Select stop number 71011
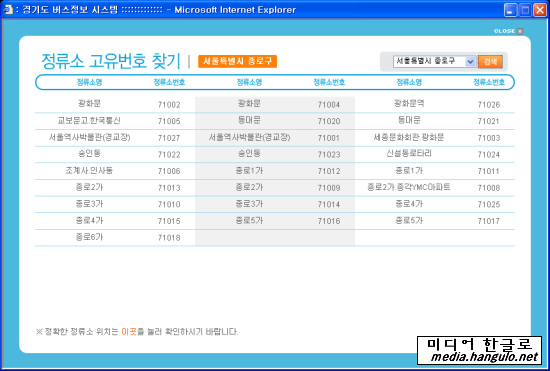The height and width of the screenshot is (371, 550). pyautogui.click(x=489, y=171)
